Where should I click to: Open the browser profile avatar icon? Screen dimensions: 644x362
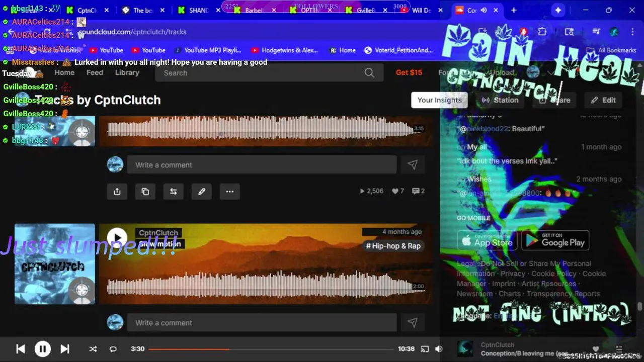(614, 32)
